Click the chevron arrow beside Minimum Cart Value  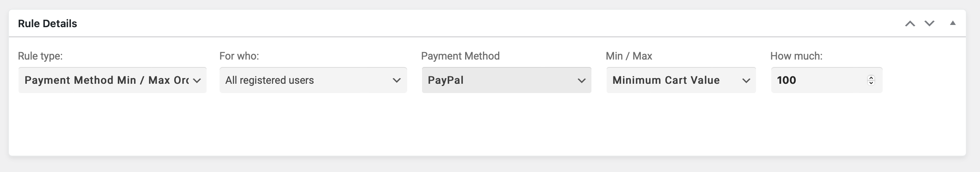[746, 80]
